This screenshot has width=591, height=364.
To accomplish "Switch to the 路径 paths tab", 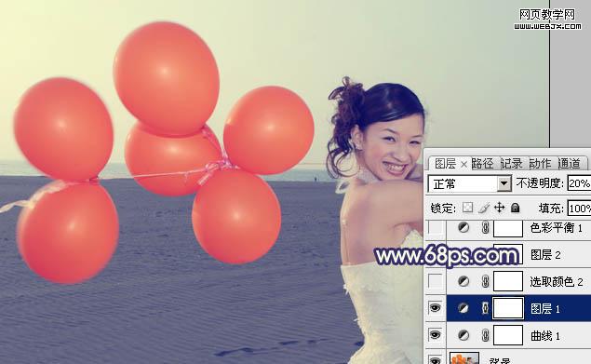I will 482,163.
